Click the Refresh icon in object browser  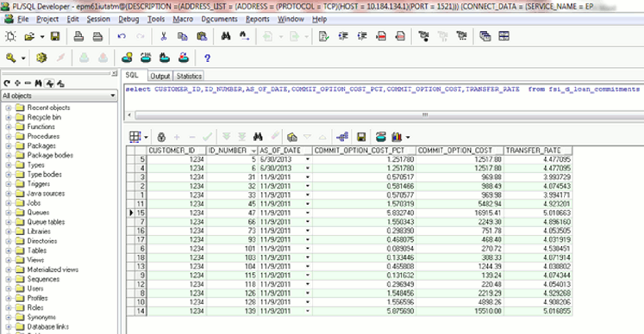pos(7,83)
